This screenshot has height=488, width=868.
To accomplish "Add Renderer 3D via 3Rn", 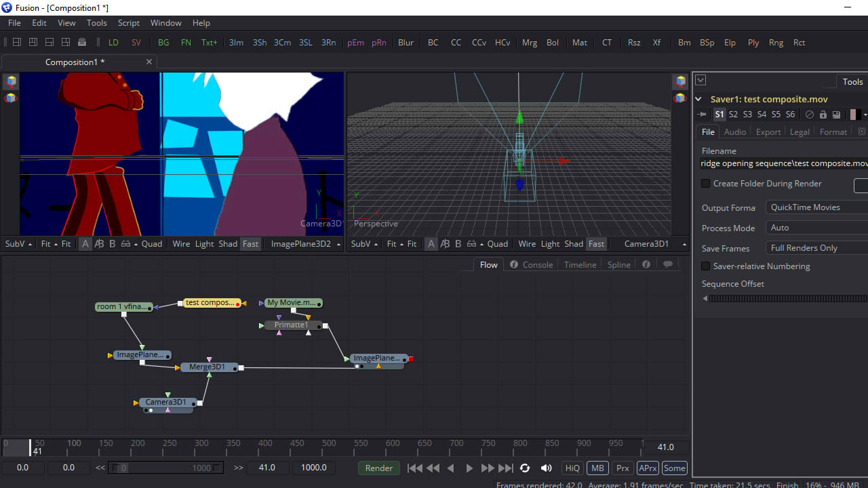I will (x=328, y=42).
